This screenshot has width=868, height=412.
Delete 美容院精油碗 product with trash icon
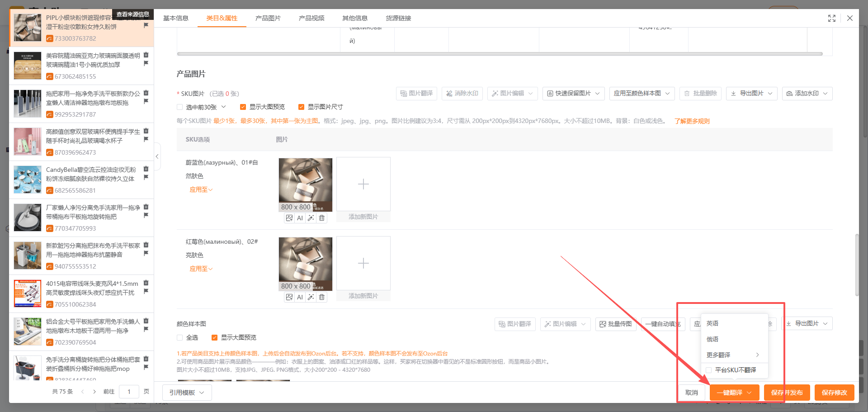tap(146, 55)
